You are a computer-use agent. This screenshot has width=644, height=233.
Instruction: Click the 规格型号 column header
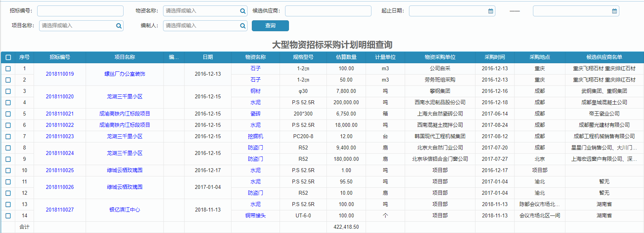(x=303, y=57)
